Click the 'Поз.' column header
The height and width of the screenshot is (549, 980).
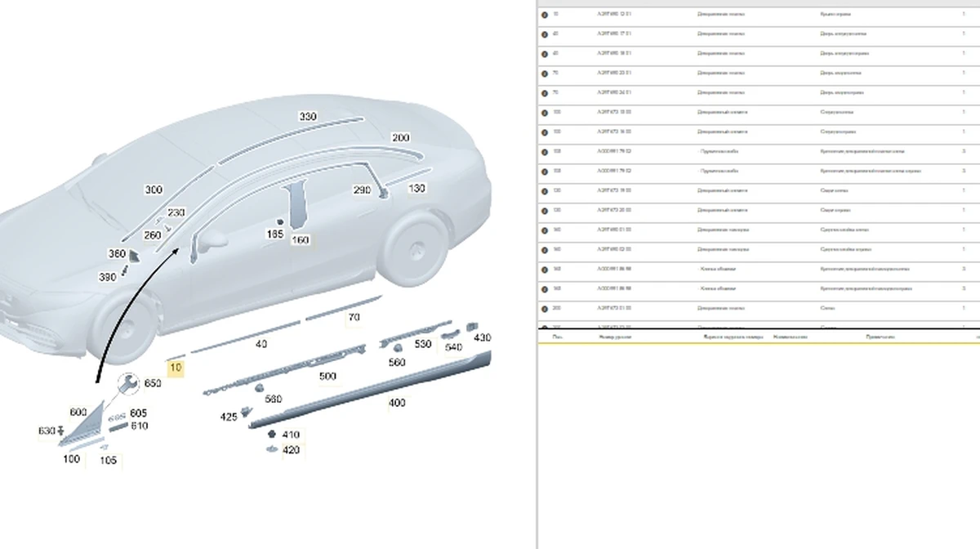[557, 337]
